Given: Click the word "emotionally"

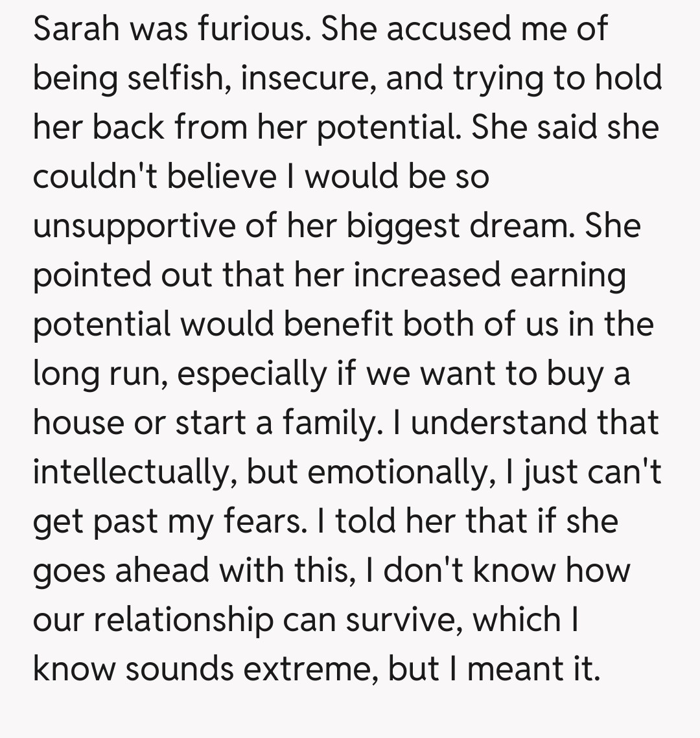Looking at the screenshot, I should coord(396,472).
